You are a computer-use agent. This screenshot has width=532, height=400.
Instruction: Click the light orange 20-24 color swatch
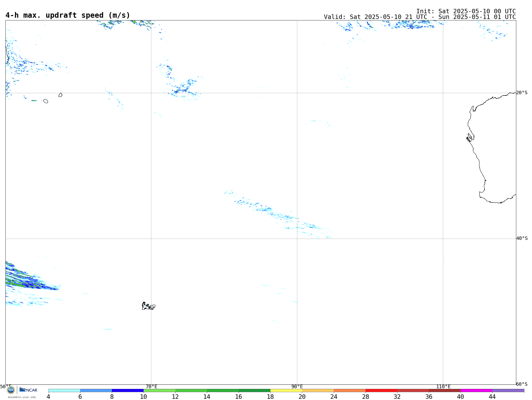click(x=318, y=391)
